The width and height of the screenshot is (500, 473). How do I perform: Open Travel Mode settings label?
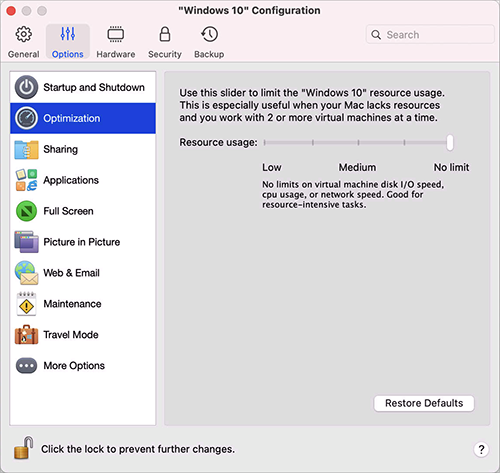[71, 335]
